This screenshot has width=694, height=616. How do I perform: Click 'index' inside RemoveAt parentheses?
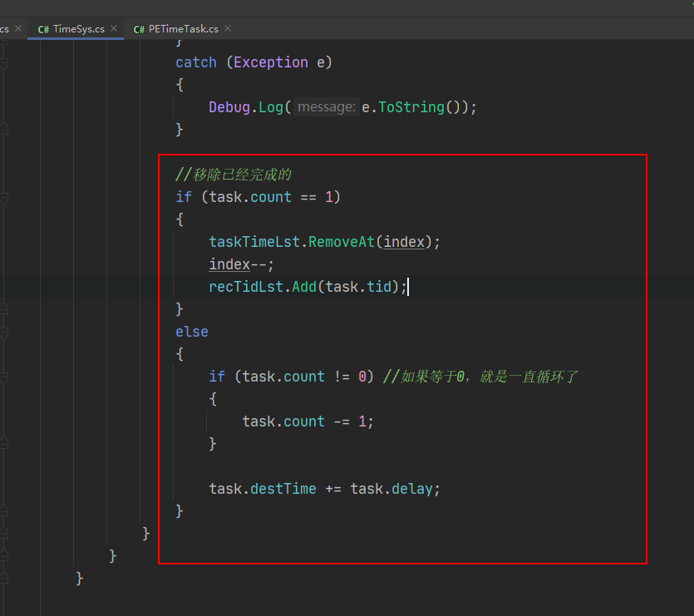[404, 242]
